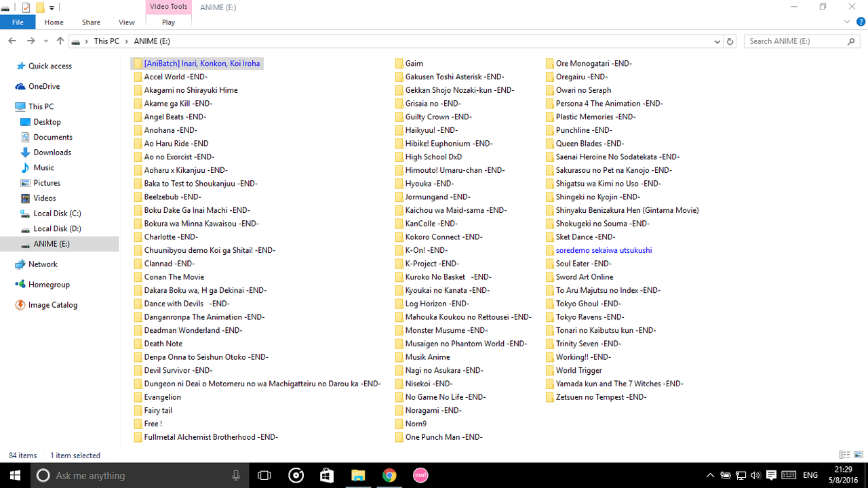Click This PC in address bar path

106,41
